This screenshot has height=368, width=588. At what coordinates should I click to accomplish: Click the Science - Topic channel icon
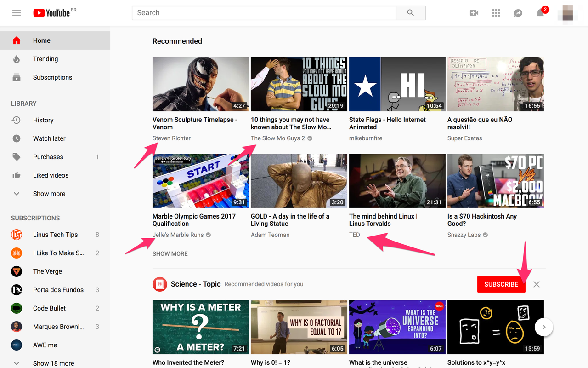click(x=160, y=284)
